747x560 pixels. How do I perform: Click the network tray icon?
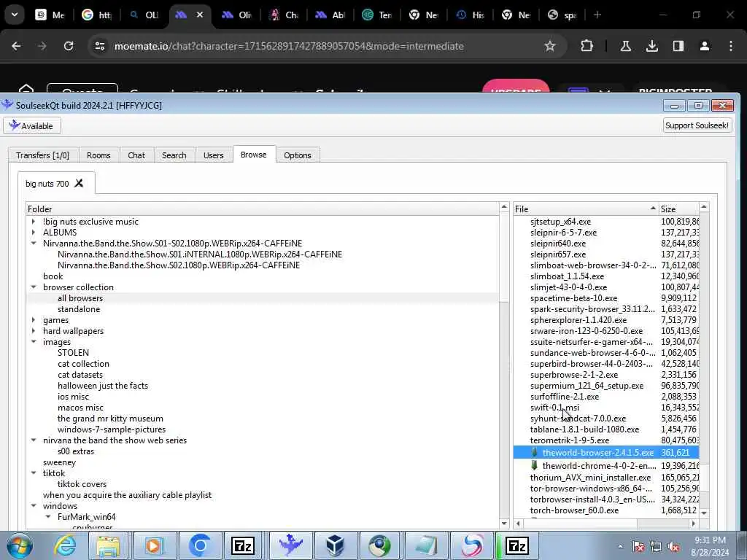pos(656,547)
